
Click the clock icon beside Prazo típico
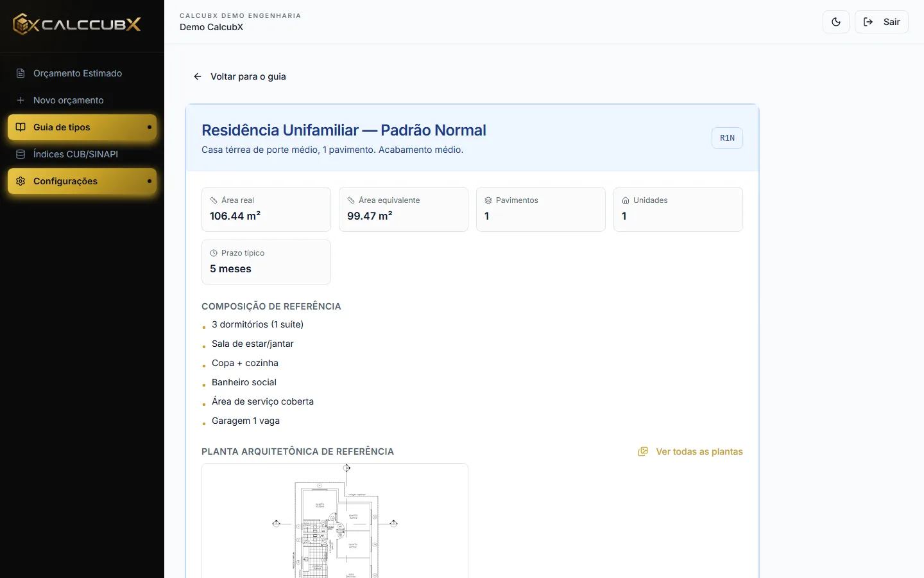[214, 253]
